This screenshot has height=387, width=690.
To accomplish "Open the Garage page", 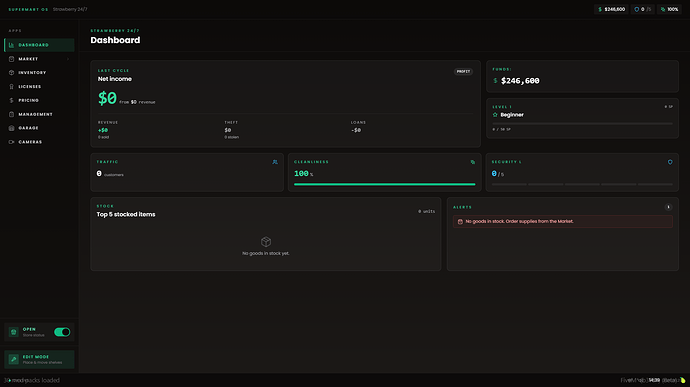I will tap(39, 128).
